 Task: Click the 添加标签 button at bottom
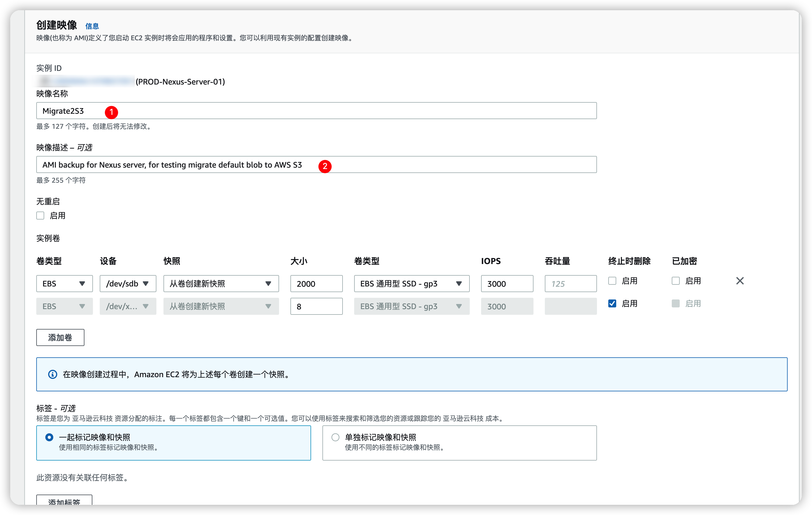coord(64,501)
